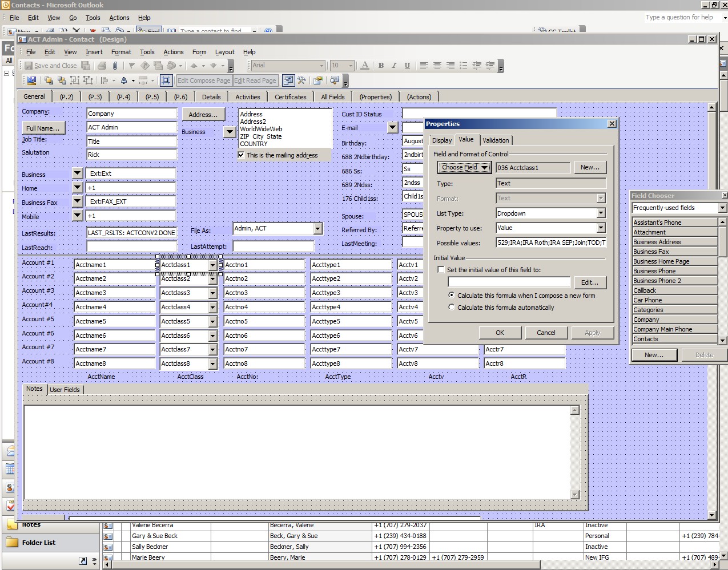Click Cancel in the Properties dialog
Viewport: 728px width, 570px height.
coord(546,333)
